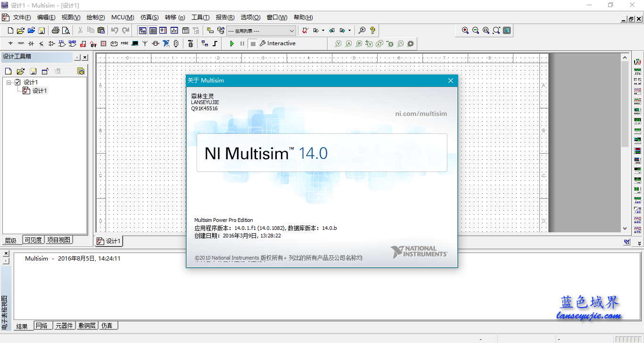The image size is (644, 343).
Task: Click the schematic scrollbar down arrow
Action: click(625, 228)
